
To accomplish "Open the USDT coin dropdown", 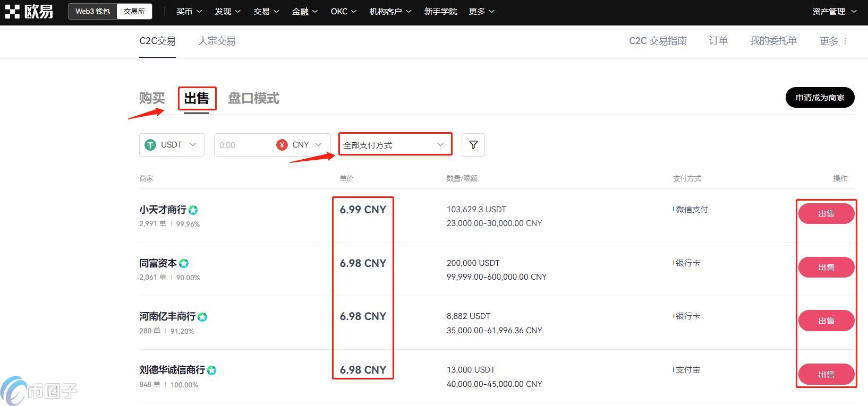I will 172,145.
